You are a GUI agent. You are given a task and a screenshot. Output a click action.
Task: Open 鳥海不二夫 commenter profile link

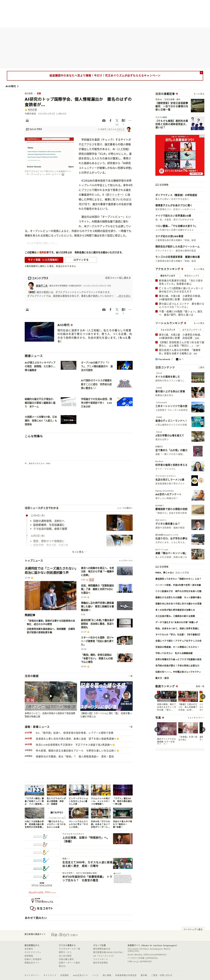pos(42,285)
